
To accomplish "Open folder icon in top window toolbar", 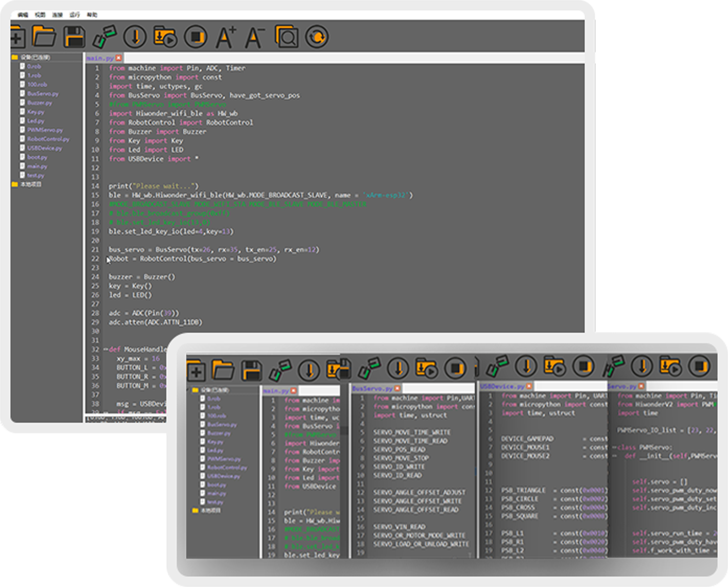I will click(44, 37).
